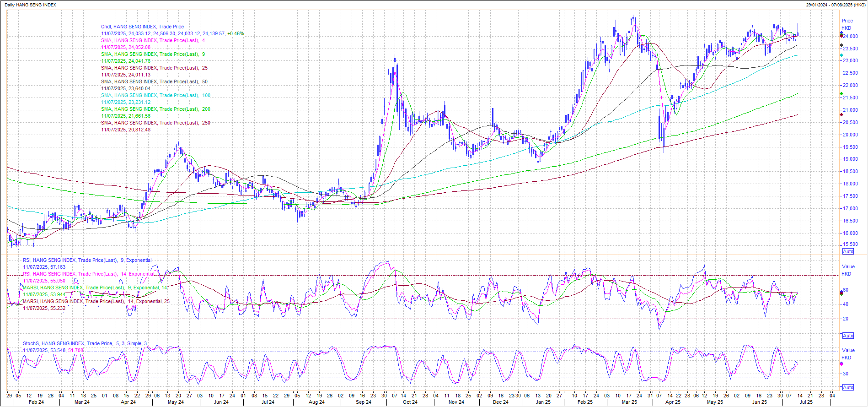Select the SMA 100 legend entry
This screenshot has width=868, height=407.
(x=155, y=95)
